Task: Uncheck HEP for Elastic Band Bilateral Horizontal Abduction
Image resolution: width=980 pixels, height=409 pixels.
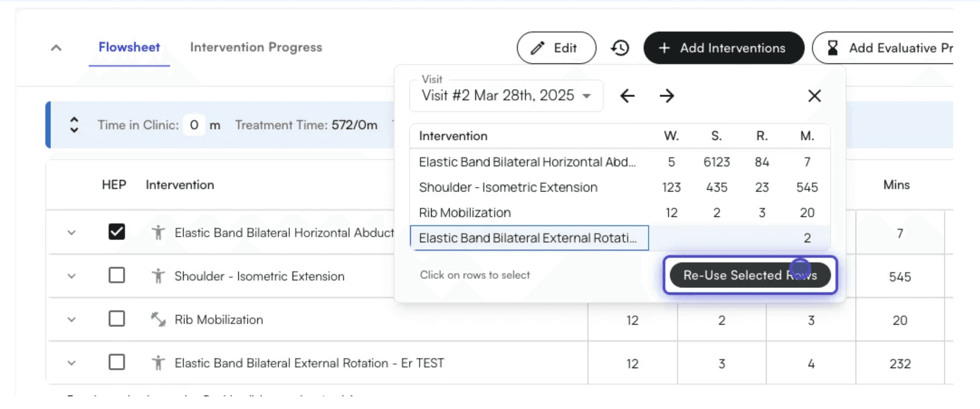Action: [x=117, y=232]
